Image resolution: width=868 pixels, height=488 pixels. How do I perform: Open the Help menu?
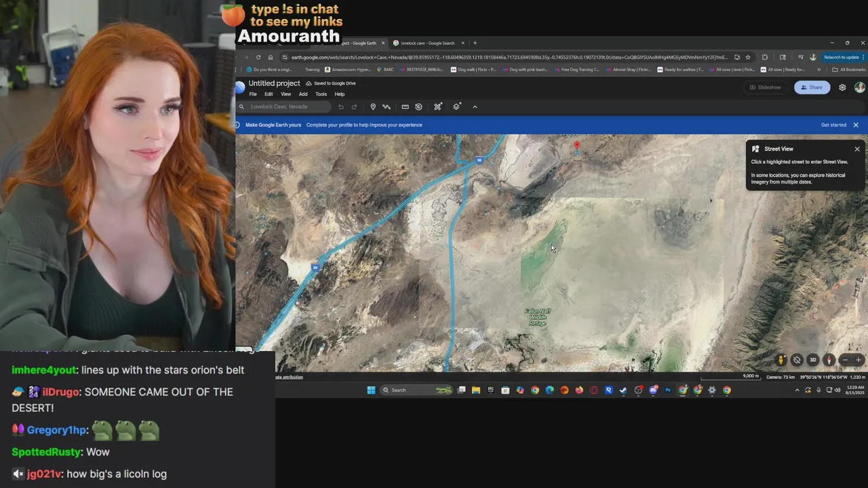[339, 94]
